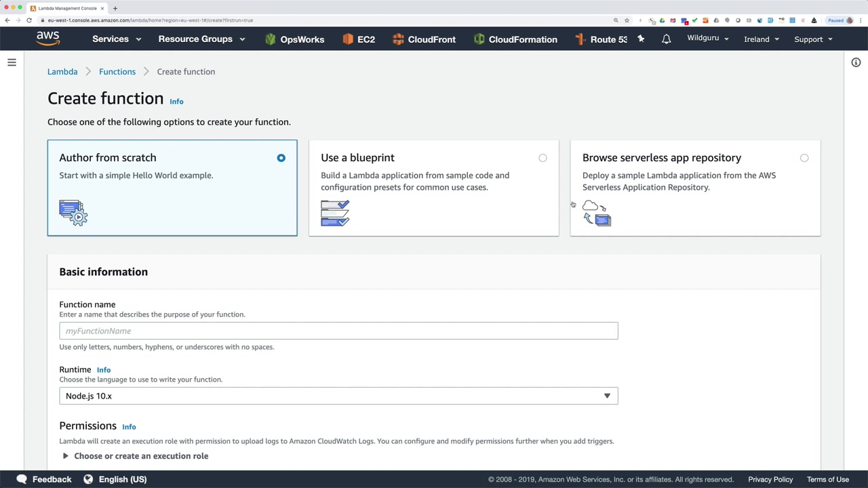868x488 pixels.
Task: Click the browser forward arrow
Action: (18, 20)
